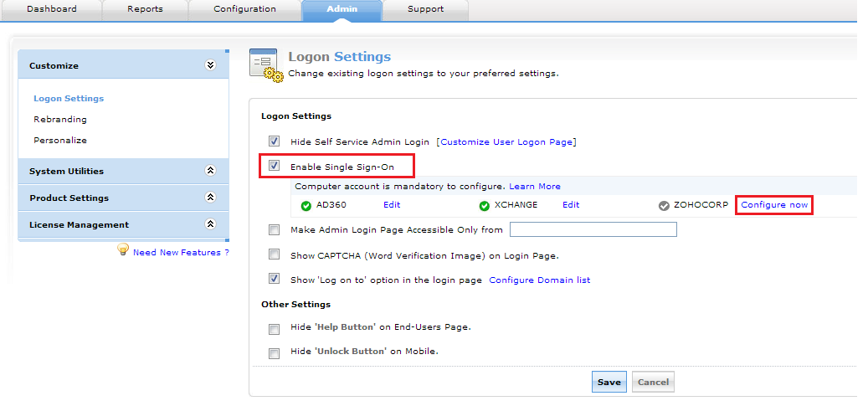Enable Show CAPTCHA on Login Page
The width and height of the screenshot is (868, 406).
tap(274, 254)
